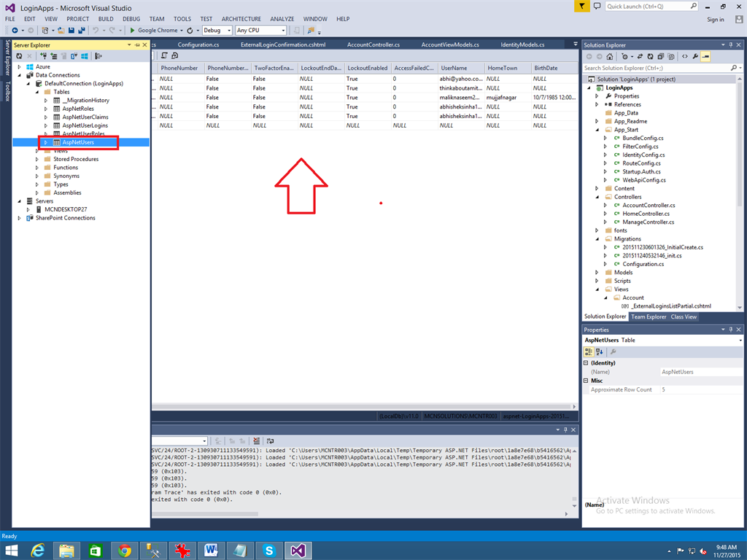Open the open documents tab overflow dropdown
747x560 pixels.
575,44
